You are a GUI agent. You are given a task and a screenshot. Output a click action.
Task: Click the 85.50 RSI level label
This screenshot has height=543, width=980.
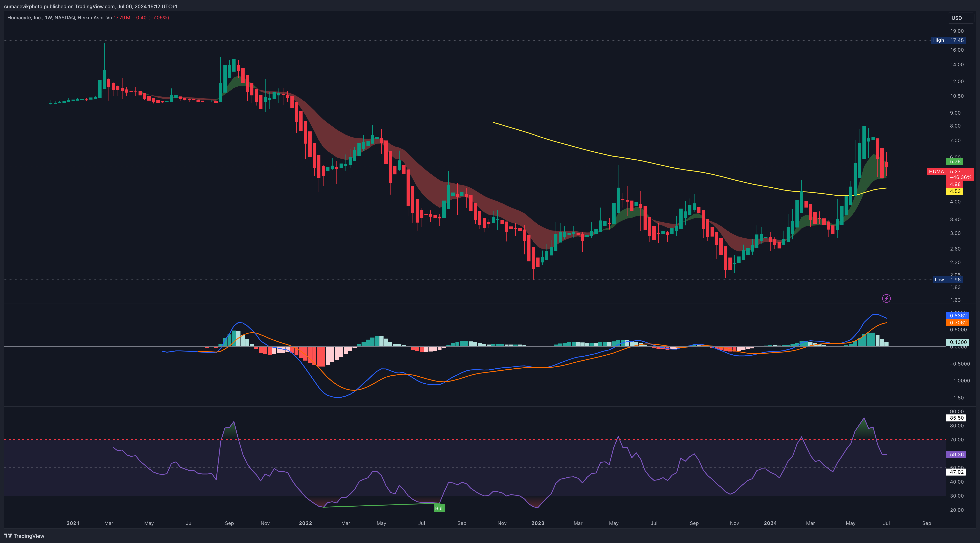[956, 418]
